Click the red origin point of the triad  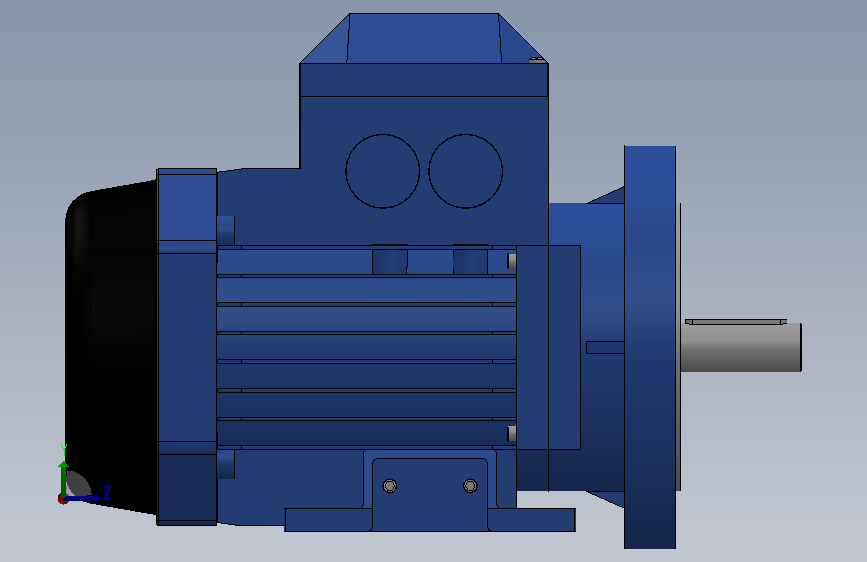[x=62, y=499]
